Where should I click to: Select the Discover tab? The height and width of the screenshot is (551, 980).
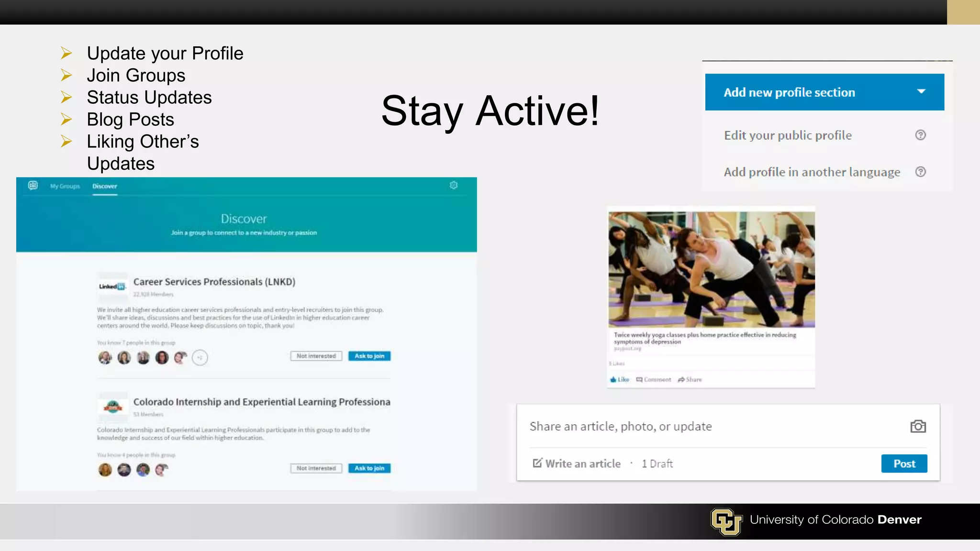point(105,186)
